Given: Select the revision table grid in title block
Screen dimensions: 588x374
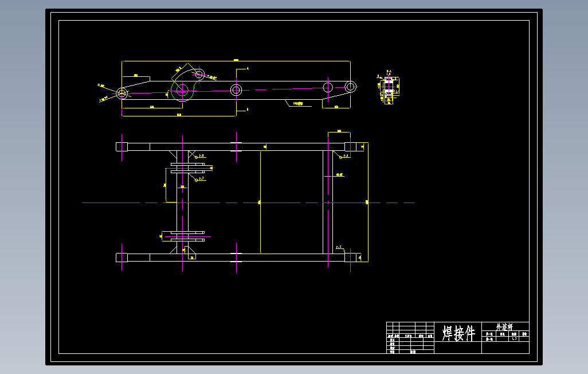Looking at the screenshot, I should pos(410,338).
